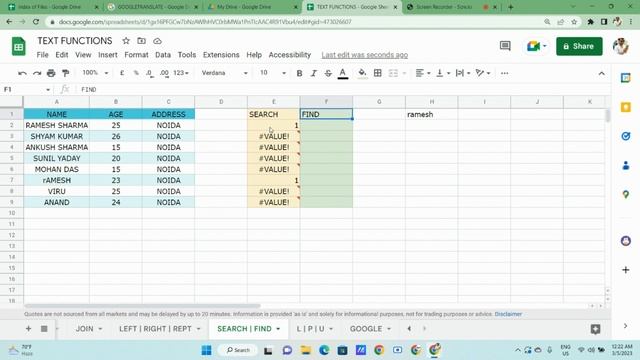This screenshot has width=640, height=360.
Task: Open the Verdana font dropdown
Action: [x=224, y=73]
